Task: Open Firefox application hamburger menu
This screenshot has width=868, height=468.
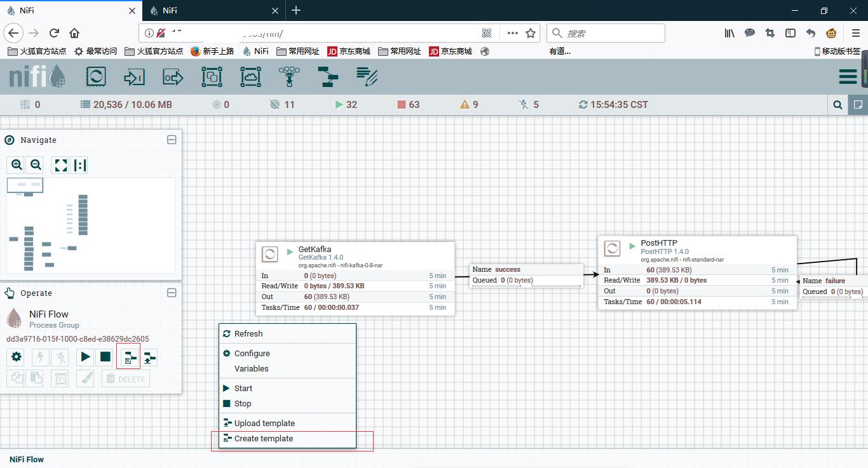Action: pyautogui.click(x=856, y=33)
